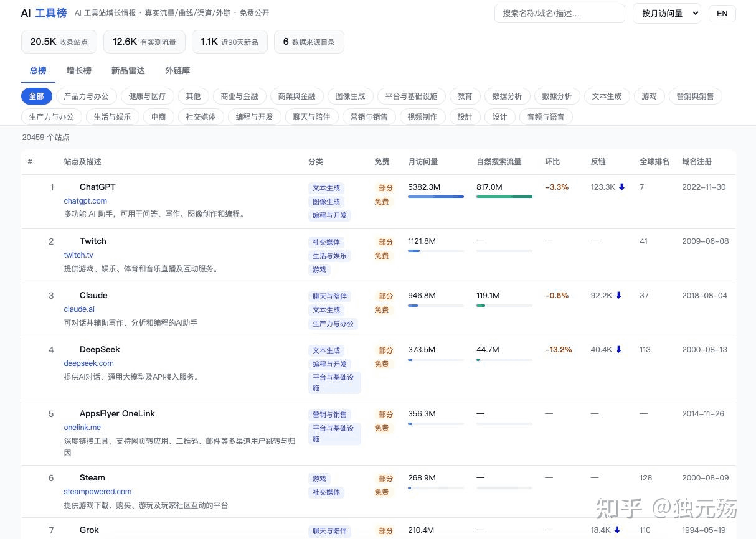Select the 数据分析 category chip
756x539 pixels.
pos(507,96)
